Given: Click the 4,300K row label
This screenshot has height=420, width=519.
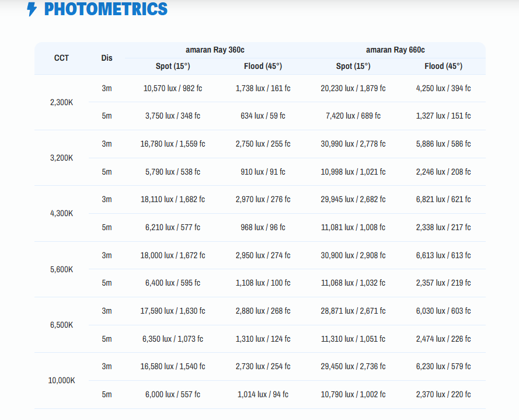Looking at the screenshot, I should click(x=61, y=213).
